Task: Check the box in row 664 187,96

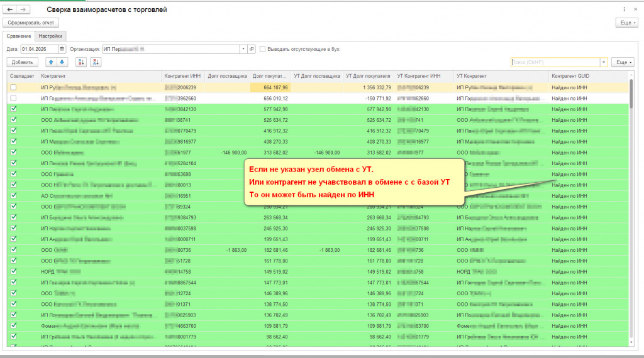Action: (14, 87)
